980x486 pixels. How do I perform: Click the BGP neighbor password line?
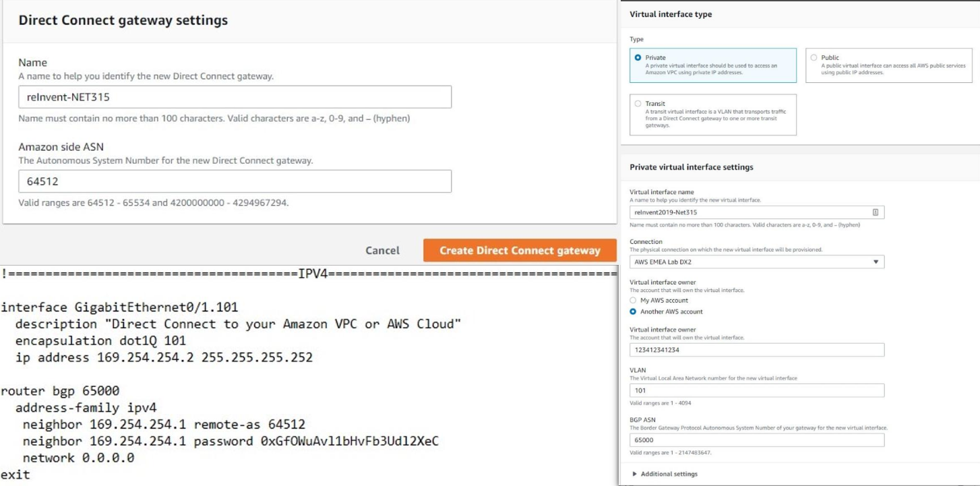point(231,442)
